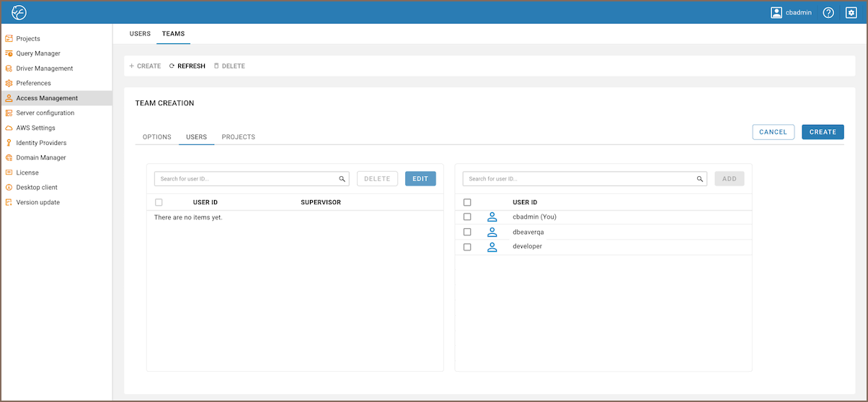Select the developer user checkbox
This screenshot has height=402, width=868.
[x=467, y=247]
